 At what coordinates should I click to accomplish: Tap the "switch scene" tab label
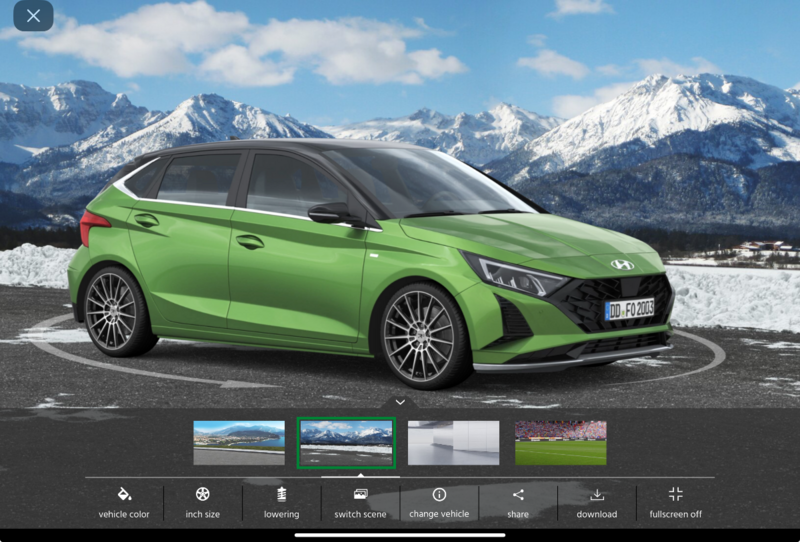(360, 514)
